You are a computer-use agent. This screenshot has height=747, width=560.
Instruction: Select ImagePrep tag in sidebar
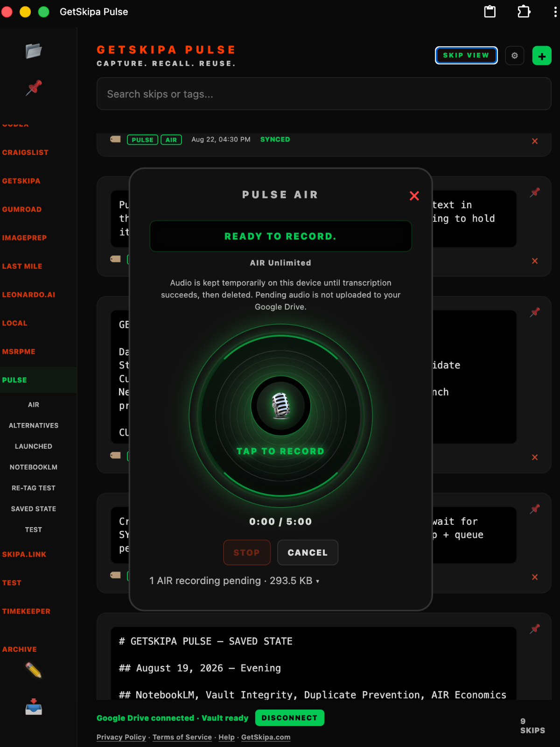(x=24, y=238)
